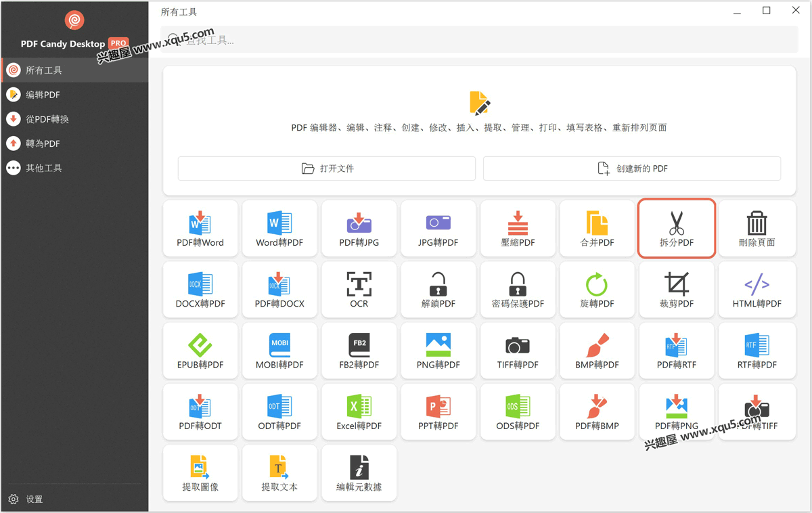
Task: Open the Word轉PDF tool
Action: [x=279, y=229]
